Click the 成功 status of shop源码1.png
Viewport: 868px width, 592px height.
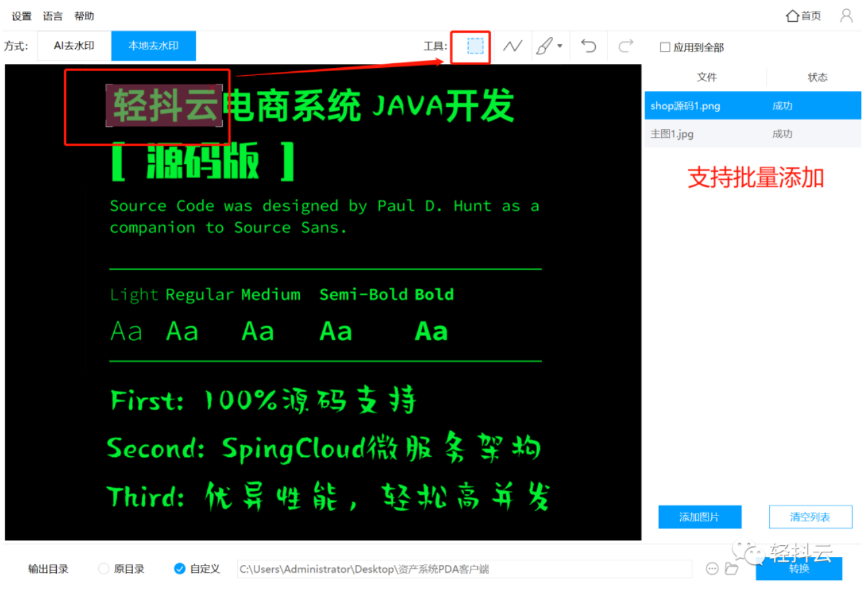782,105
